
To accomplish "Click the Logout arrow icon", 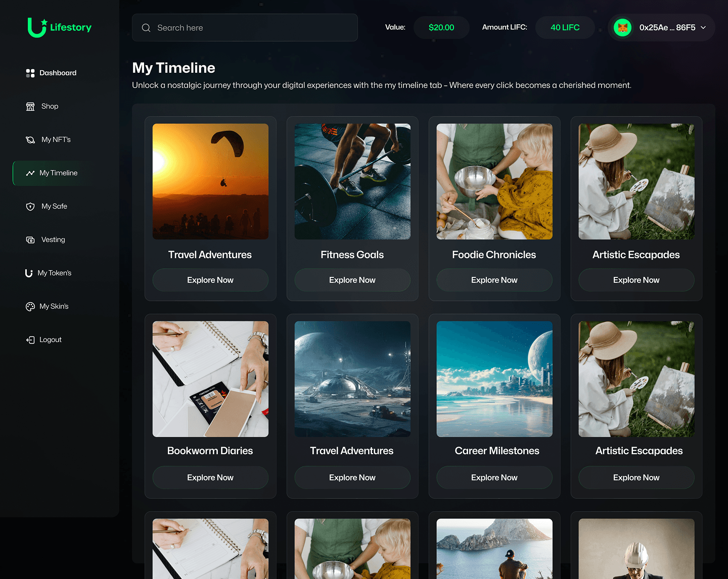I will (x=30, y=340).
